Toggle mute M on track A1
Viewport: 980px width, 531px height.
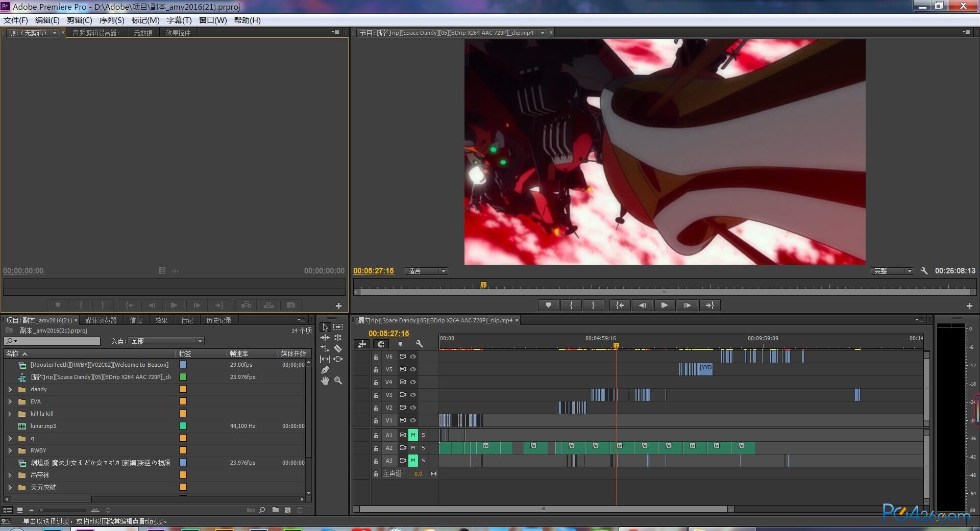pos(413,435)
